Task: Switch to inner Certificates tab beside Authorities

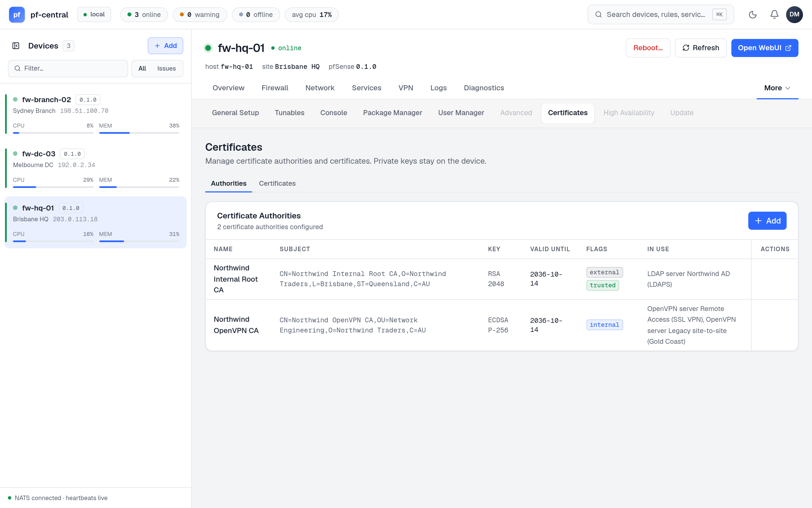Action: (x=277, y=183)
